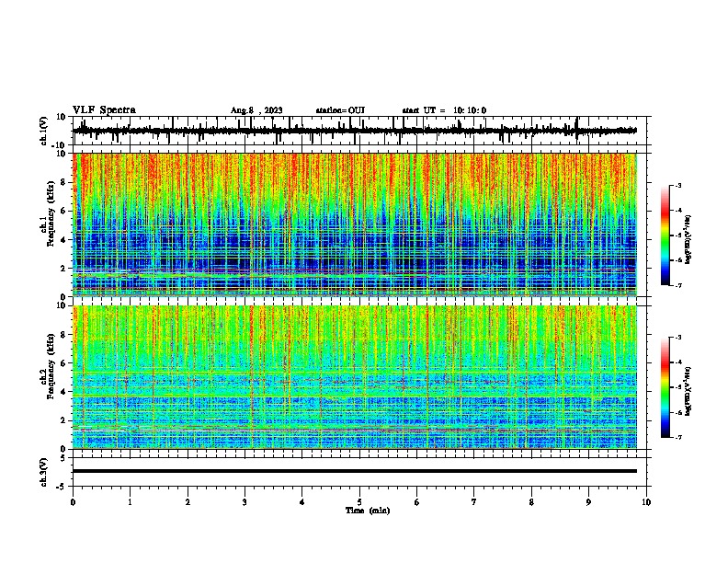Click time axis tick label "5"
The width and height of the screenshot is (728, 563).
(359, 502)
